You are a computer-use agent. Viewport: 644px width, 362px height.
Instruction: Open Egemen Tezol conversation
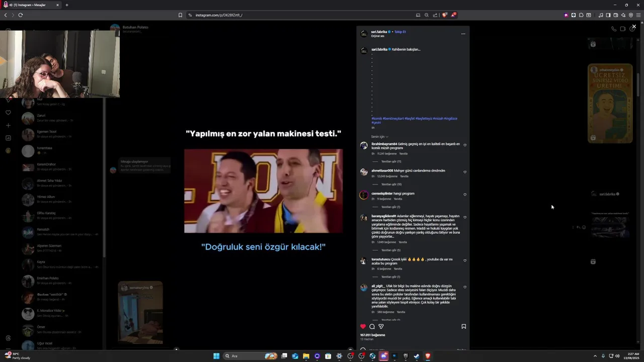tap(61, 134)
